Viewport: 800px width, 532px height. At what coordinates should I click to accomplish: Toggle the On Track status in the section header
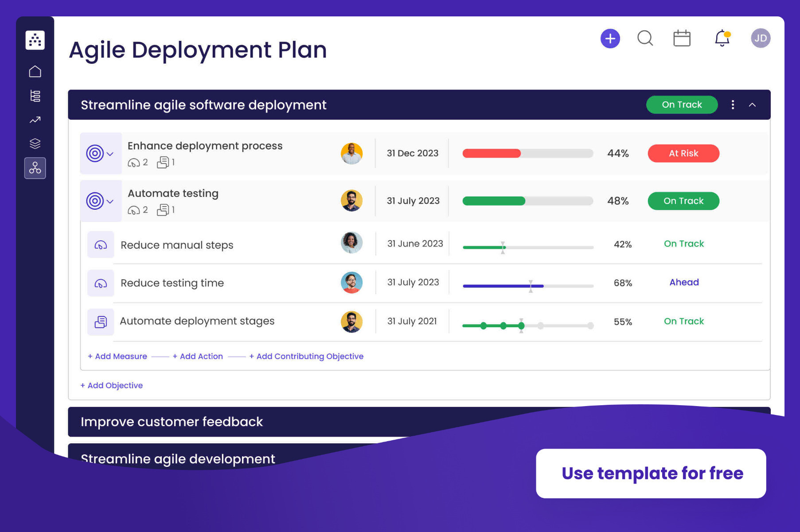point(682,105)
